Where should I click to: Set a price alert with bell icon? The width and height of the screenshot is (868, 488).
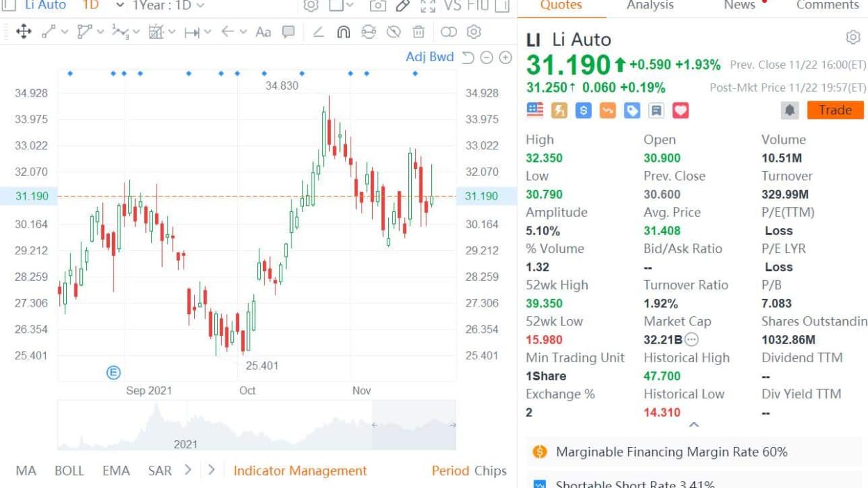point(791,110)
